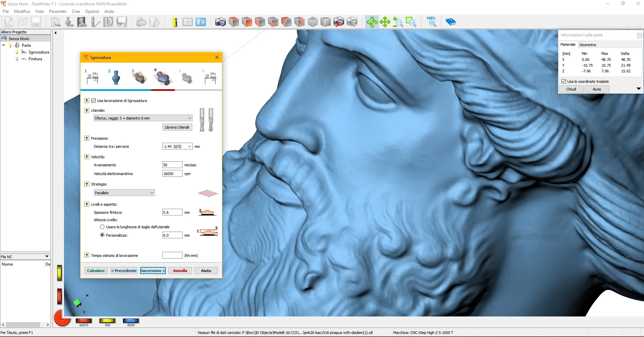Toggle the Parte visibility light bulb
The image size is (644, 337).
pos(10,45)
